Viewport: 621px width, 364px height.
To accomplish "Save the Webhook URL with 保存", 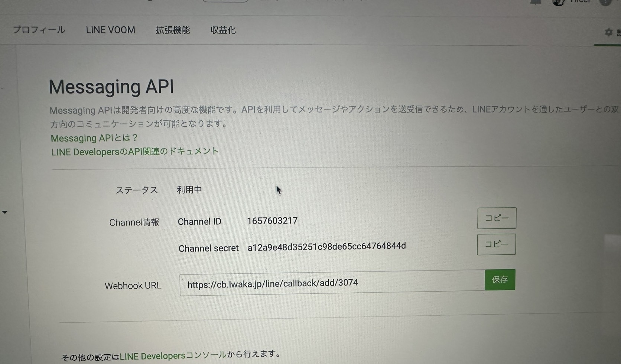I will (x=500, y=280).
